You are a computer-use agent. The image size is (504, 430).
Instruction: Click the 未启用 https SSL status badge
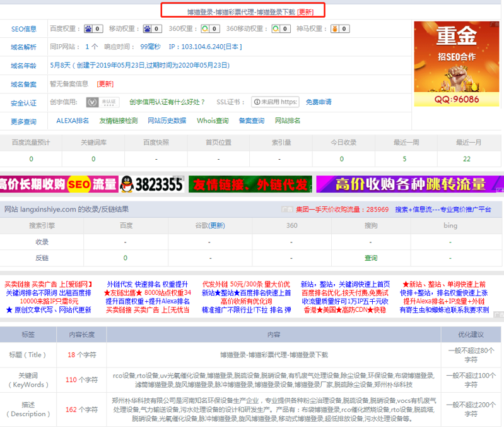coord(275,102)
